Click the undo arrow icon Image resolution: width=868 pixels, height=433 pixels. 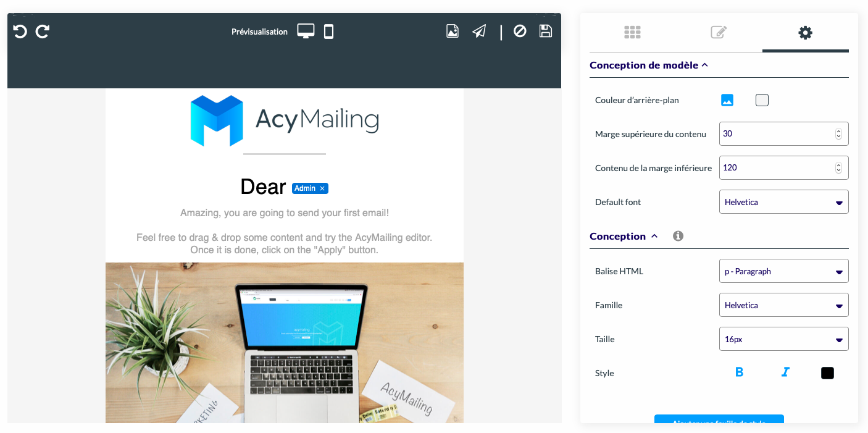click(x=20, y=31)
